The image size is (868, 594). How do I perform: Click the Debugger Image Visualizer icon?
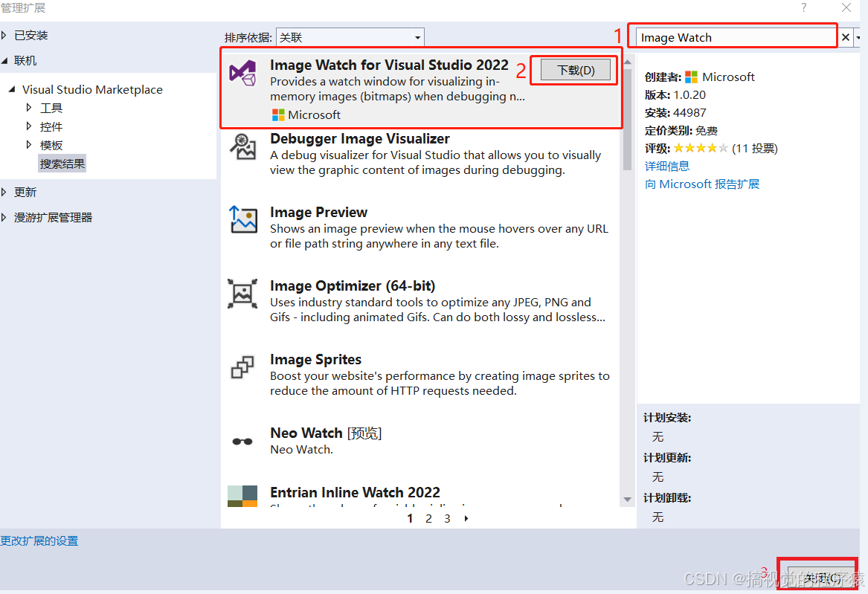pyautogui.click(x=242, y=146)
